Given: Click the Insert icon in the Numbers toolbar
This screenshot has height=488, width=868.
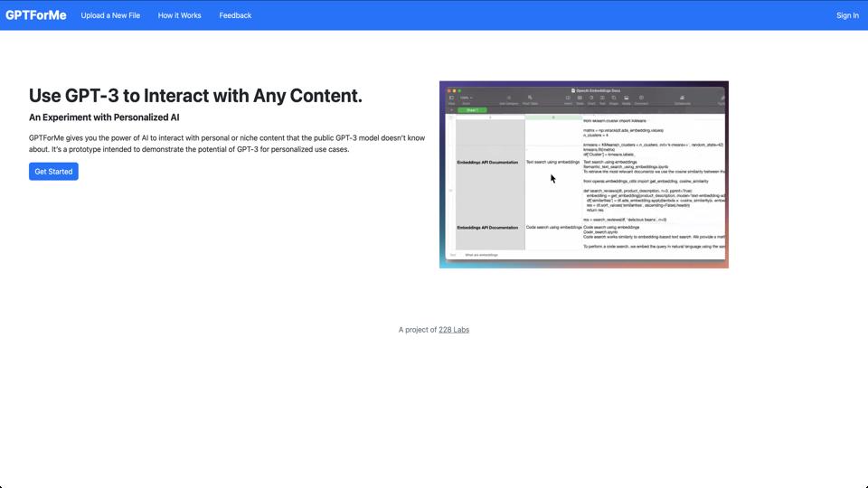Looking at the screenshot, I should tap(568, 99).
